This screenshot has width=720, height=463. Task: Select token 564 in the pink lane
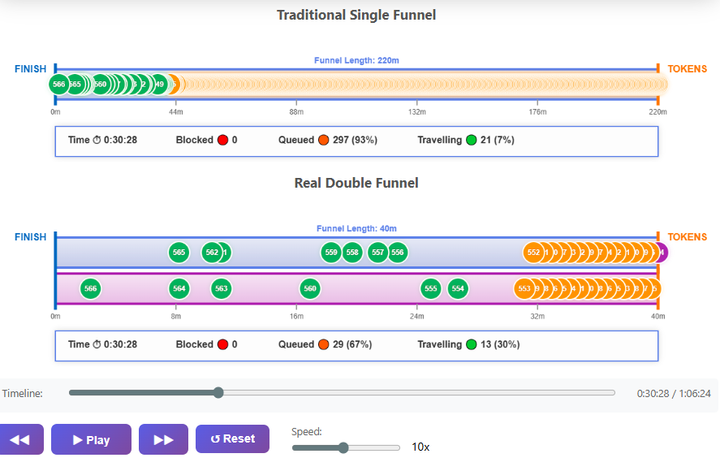point(179,288)
